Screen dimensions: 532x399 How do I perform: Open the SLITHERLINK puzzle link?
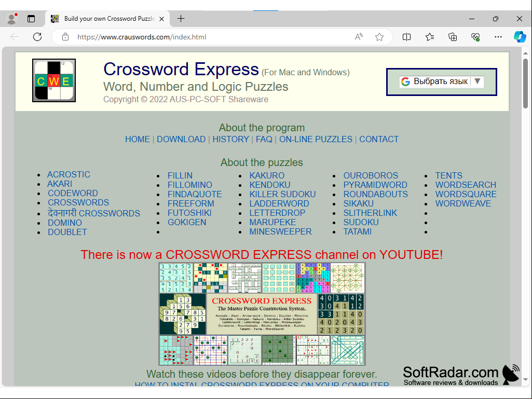pos(370,213)
